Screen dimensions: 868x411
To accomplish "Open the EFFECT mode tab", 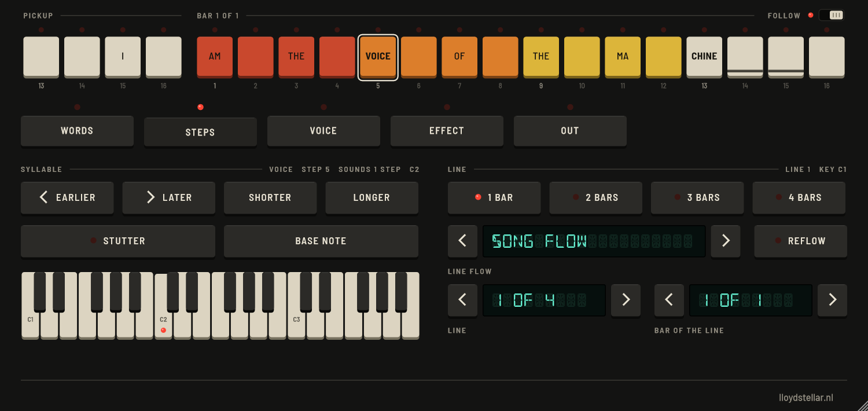I will [447, 131].
